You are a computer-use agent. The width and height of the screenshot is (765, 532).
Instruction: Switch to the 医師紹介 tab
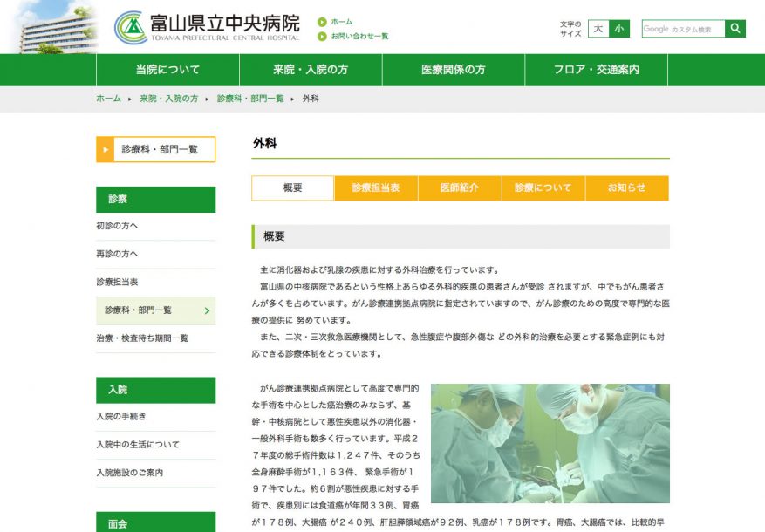point(460,188)
